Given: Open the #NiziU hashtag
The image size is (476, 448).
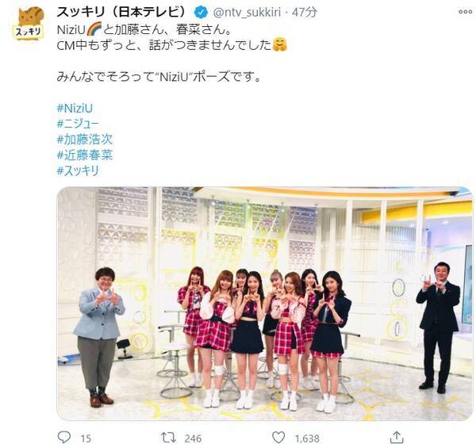Looking at the screenshot, I should (x=75, y=109).
